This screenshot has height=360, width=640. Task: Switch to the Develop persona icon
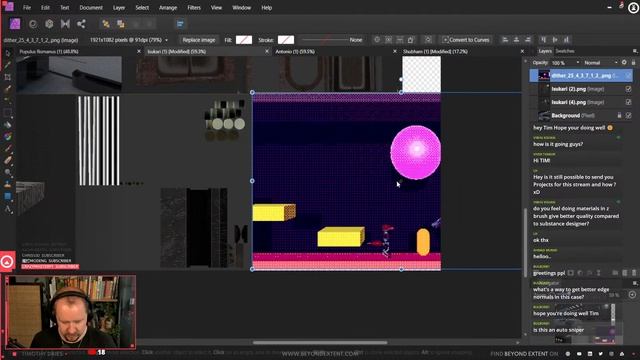(49, 24)
